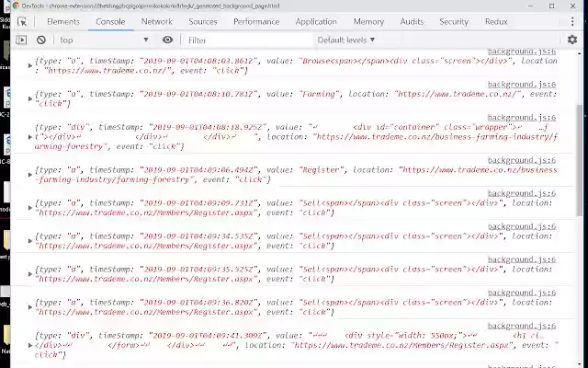Open background.js:6 link above container div entry

pos(522,118)
